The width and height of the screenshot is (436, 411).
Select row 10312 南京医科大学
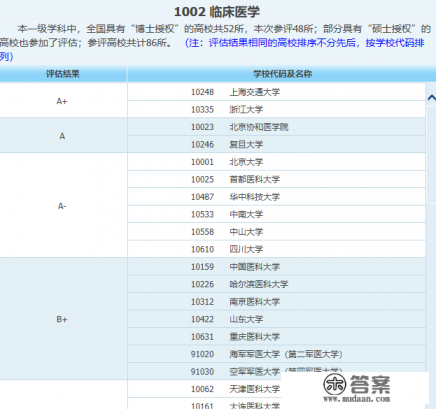click(276, 302)
